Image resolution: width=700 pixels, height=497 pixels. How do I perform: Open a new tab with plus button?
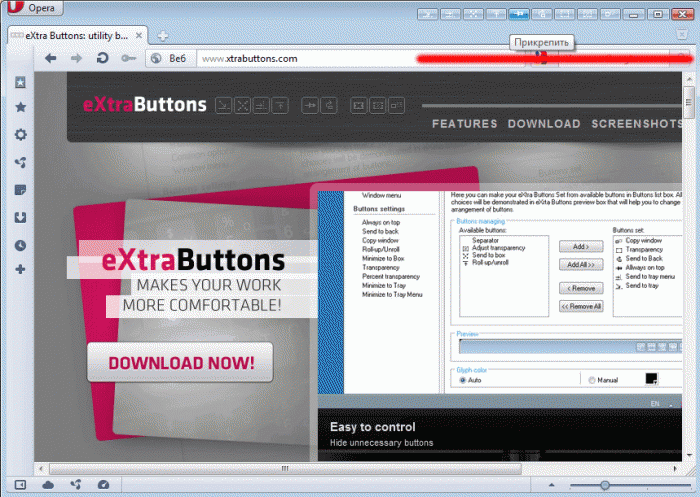pos(163,35)
